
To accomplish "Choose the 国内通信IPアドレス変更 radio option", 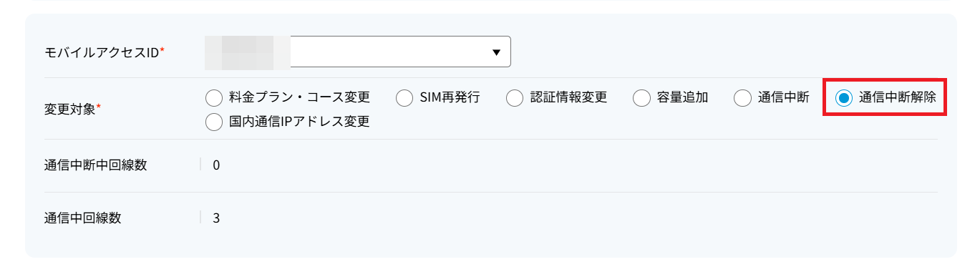I will (x=214, y=122).
